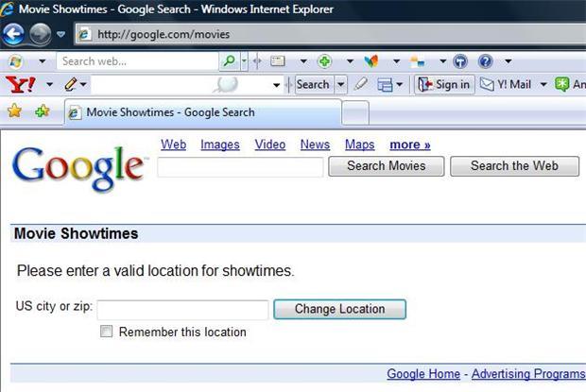Open the Web link in Google nav
This screenshot has height=392, width=586.
173,145
